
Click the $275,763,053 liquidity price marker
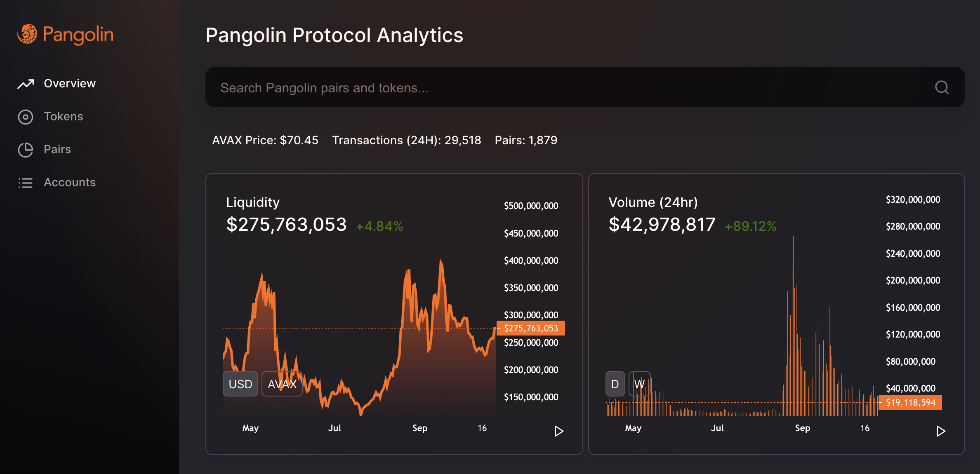(x=531, y=329)
